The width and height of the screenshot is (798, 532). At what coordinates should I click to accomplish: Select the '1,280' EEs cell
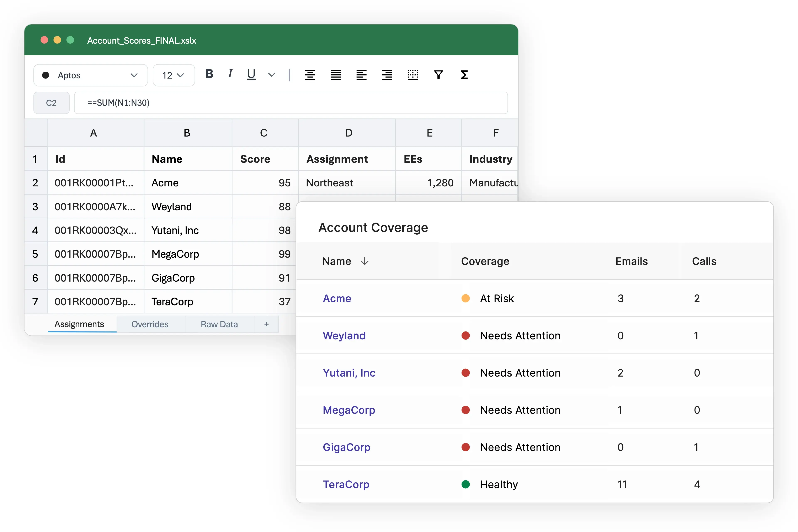pyautogui.click(x=429, y=182)
